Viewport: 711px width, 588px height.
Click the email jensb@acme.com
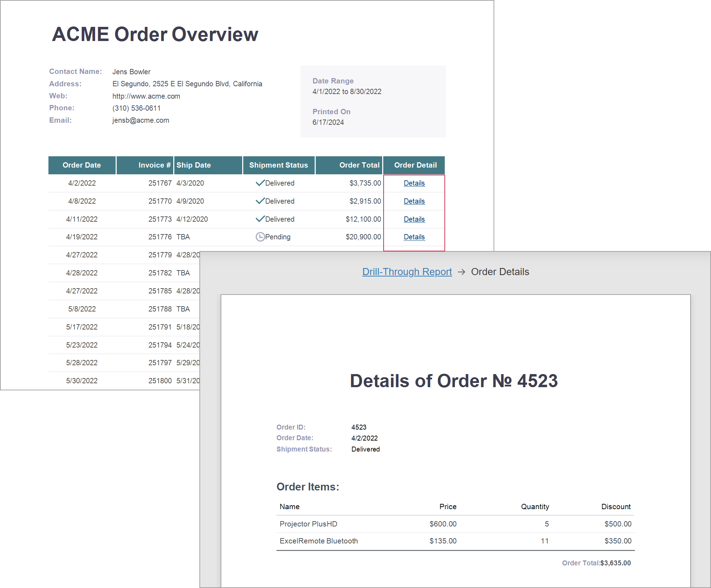[141, 120]
